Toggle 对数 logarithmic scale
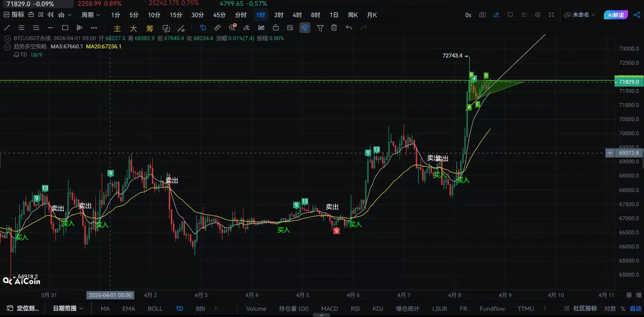This screenshot has height=317, width=644. click(610, 309)
